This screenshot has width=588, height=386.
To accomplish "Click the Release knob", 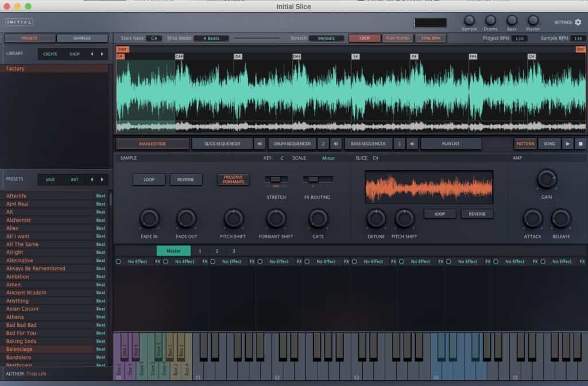I will (x=561, y=219).
